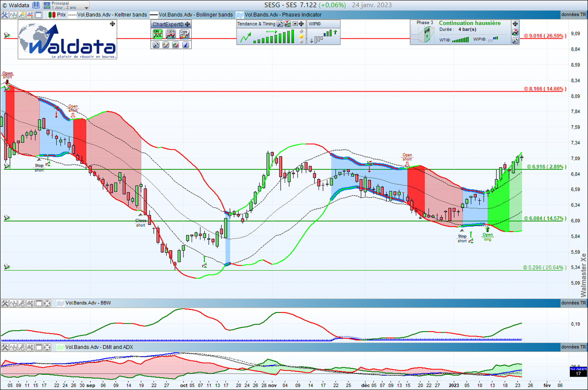Maximize the main price chart panel
This screenshot has height=390, width=588.
[x=39, y=15]
